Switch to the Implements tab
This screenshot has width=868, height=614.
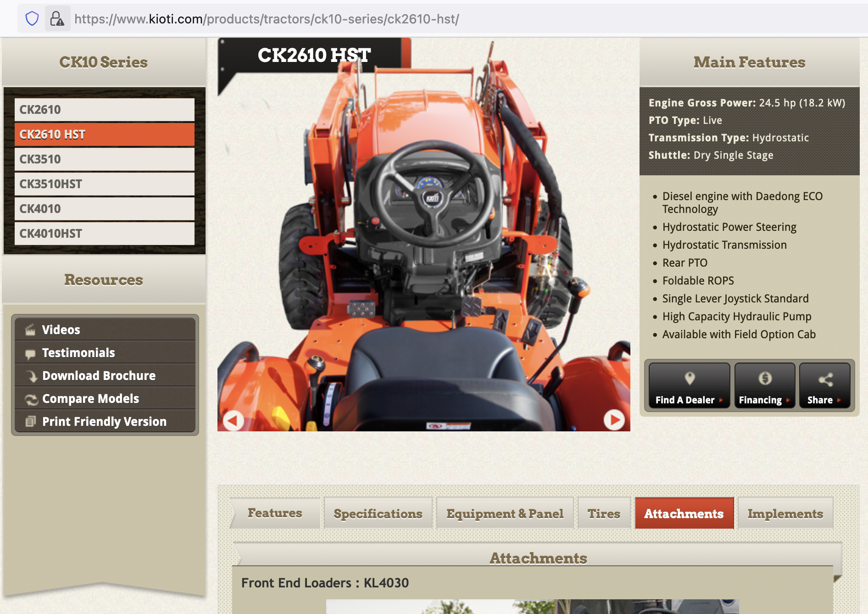(785, 514)
